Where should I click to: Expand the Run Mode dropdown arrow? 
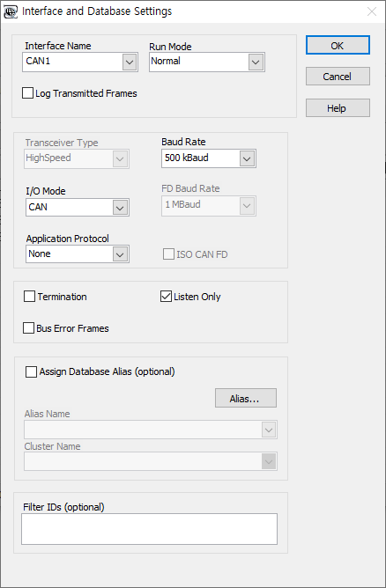click(x=256, y=62)
